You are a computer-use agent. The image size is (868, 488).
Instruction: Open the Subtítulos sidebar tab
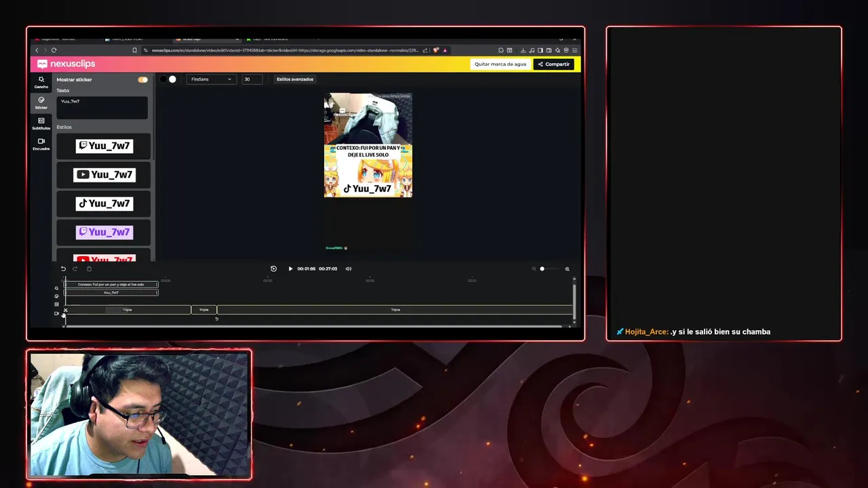(x=41, y=123)
